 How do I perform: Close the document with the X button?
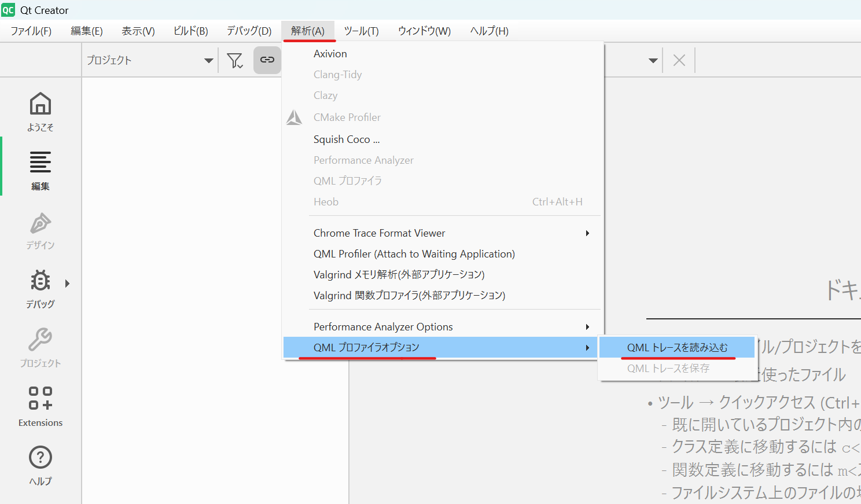679,60
